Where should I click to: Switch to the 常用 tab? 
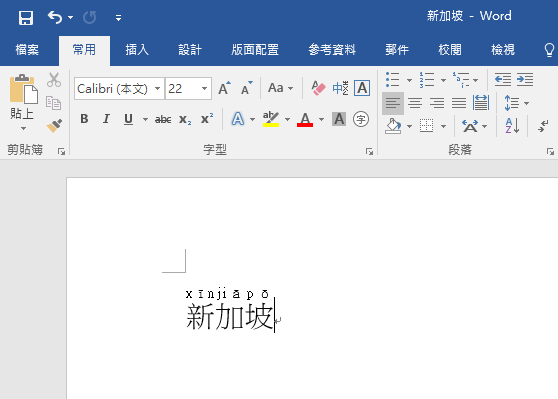point(84,50)
